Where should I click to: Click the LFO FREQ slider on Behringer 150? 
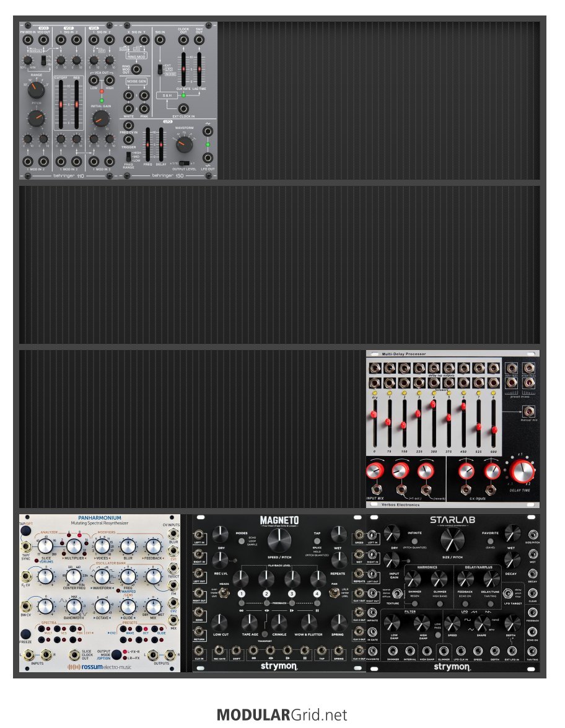pos(147,145)
